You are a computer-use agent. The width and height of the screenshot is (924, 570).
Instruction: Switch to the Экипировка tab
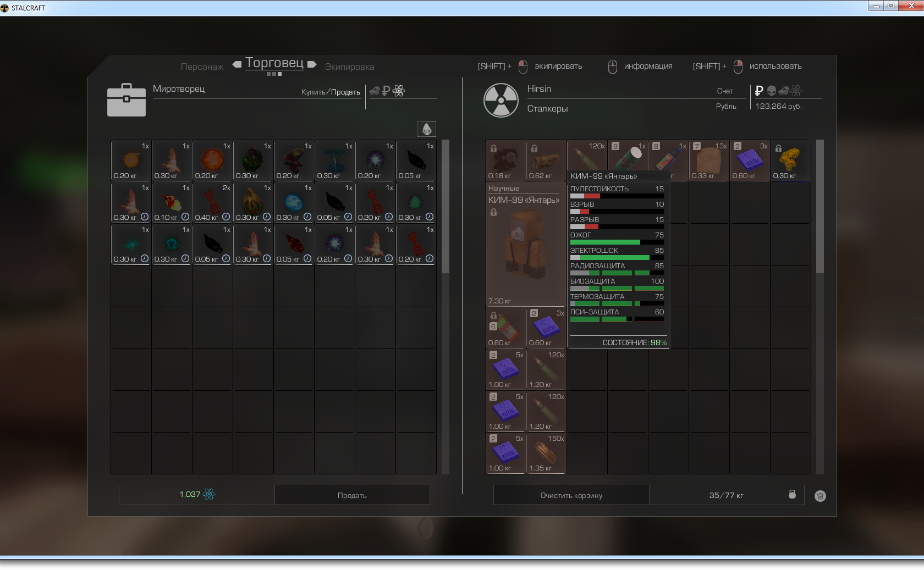[349, 67]
